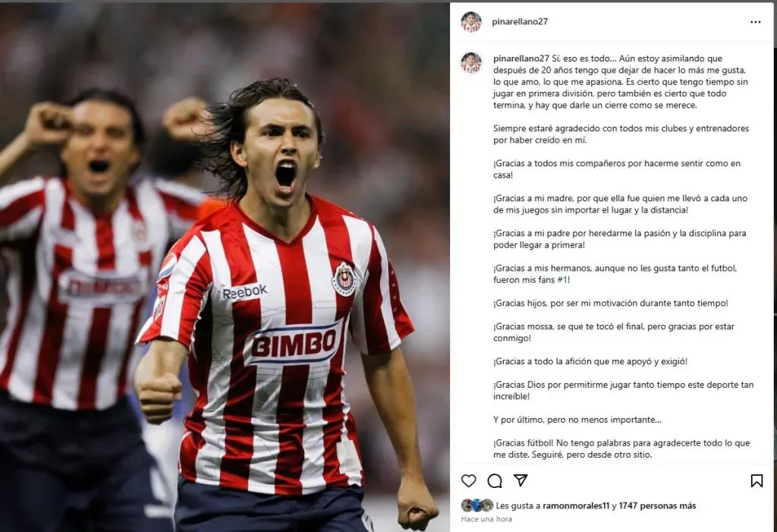Screen dimensions: 777x532
Task: Click the 'Hace una hora' timestamp
Action: [x=486, y=519]
